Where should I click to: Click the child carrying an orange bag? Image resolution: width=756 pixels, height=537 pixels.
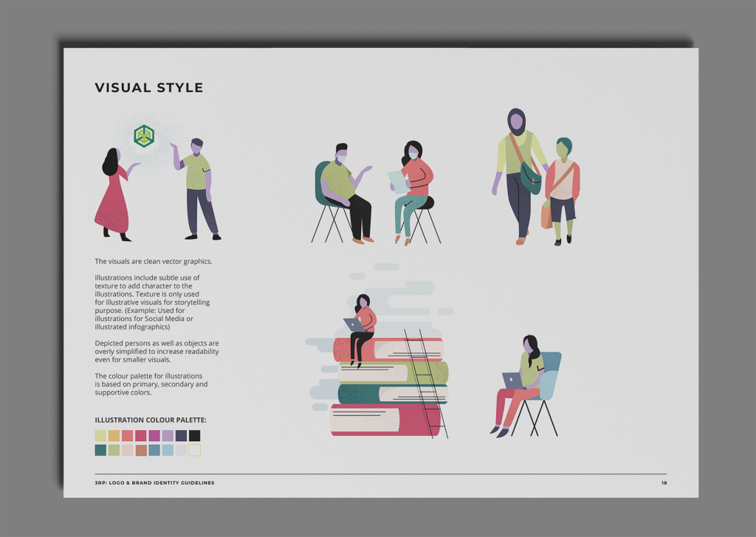[x=561, y=191]
